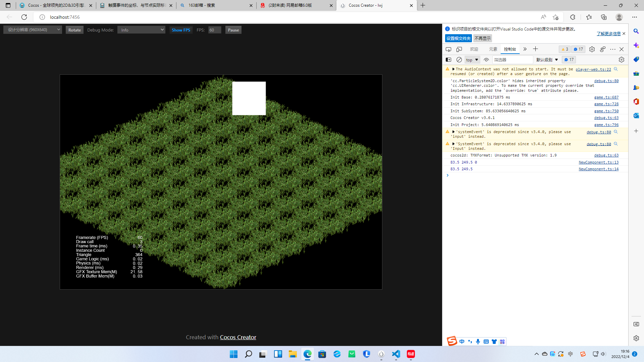This screenshot has height=362, width=644.
Task: Open DevTools settings gear in tab bar
Action: pos(592,49)
